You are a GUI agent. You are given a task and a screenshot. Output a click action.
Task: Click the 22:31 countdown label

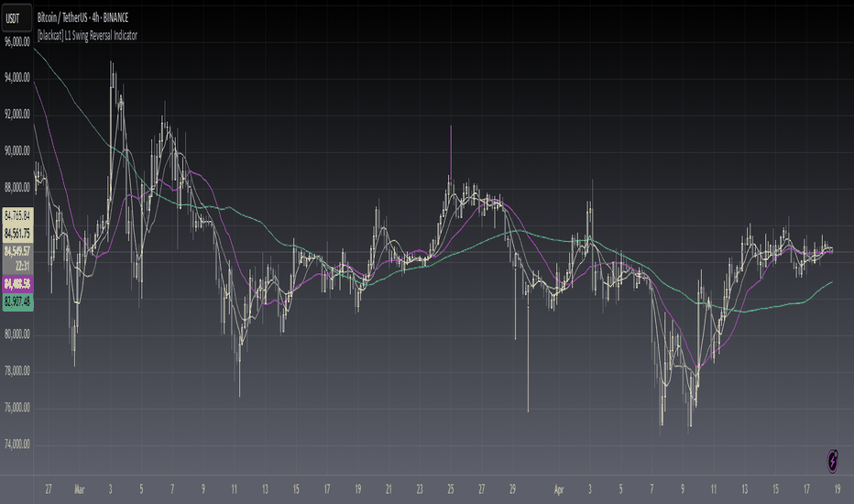point(22,266)
